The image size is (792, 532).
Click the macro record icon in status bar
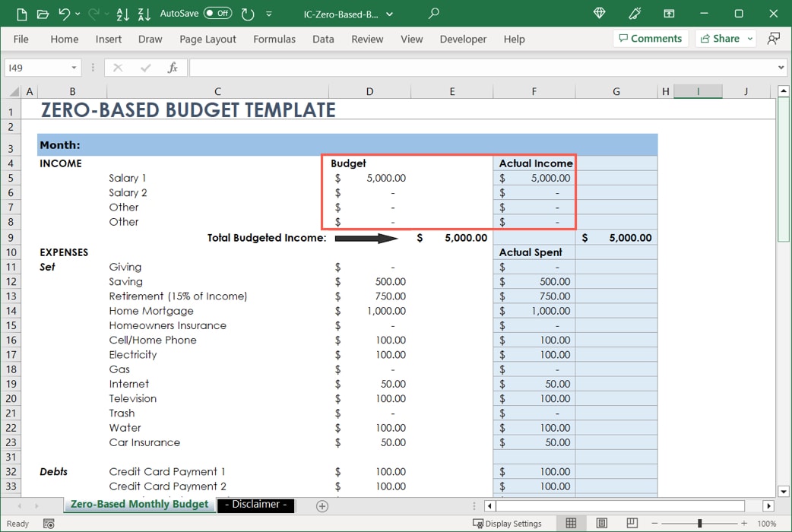click(48, 524)
